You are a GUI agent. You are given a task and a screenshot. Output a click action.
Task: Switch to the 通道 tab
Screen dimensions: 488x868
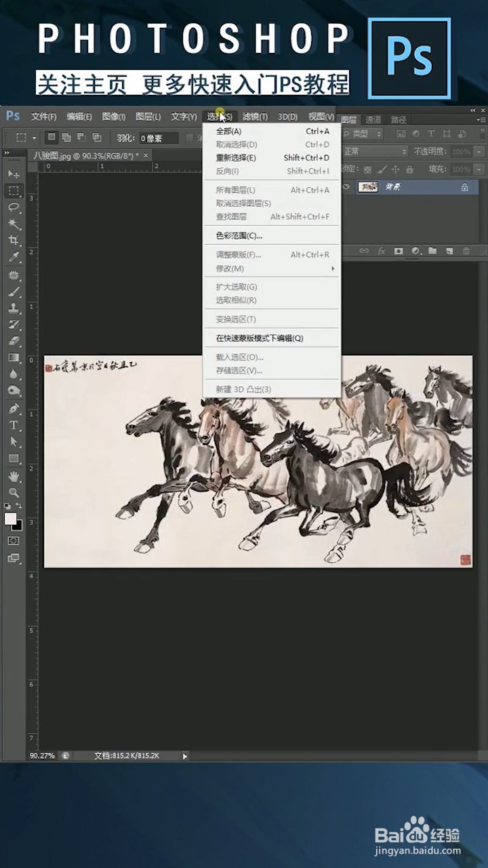[373, 120]
